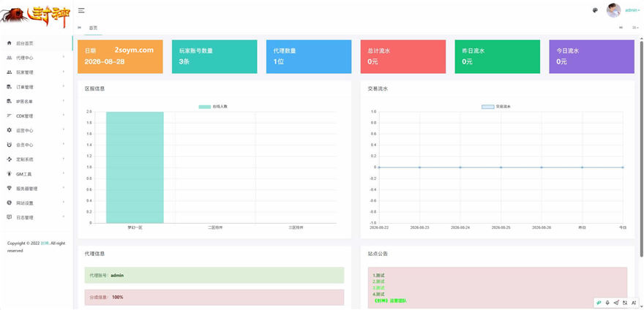Click the 昨日 data point on 交易流水 chart

click(582, 167)
